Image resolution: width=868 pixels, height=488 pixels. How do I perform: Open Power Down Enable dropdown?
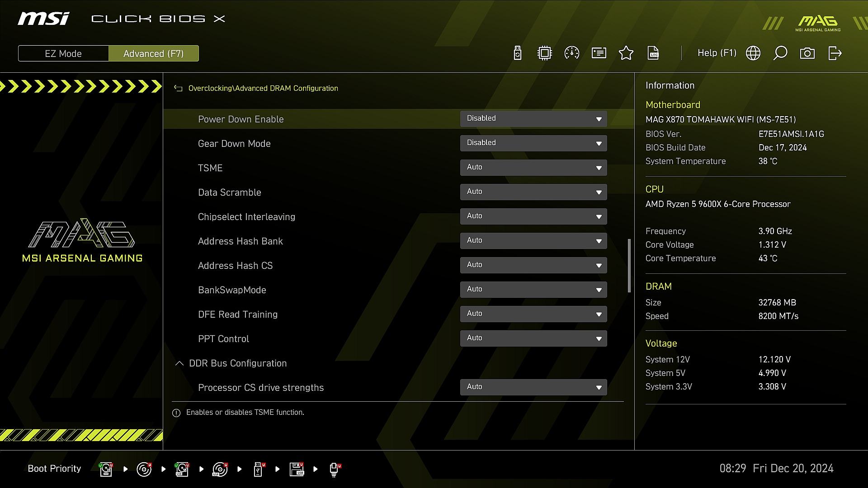click(x=533, y=119)
